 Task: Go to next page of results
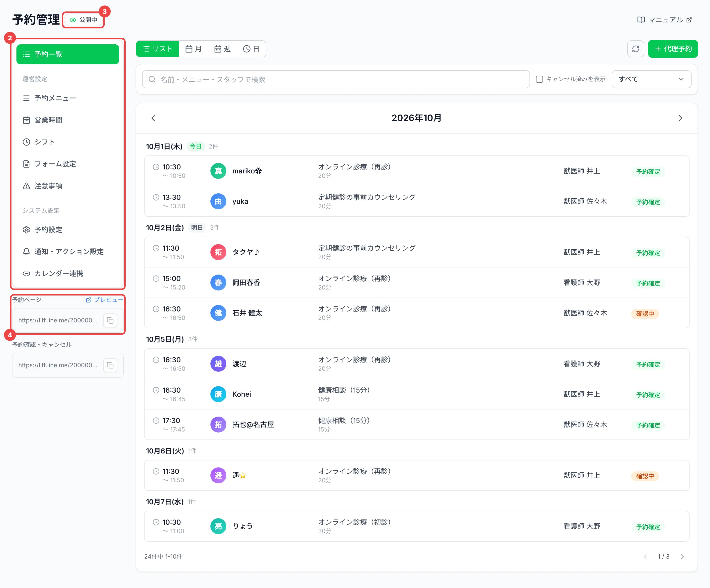682,557
